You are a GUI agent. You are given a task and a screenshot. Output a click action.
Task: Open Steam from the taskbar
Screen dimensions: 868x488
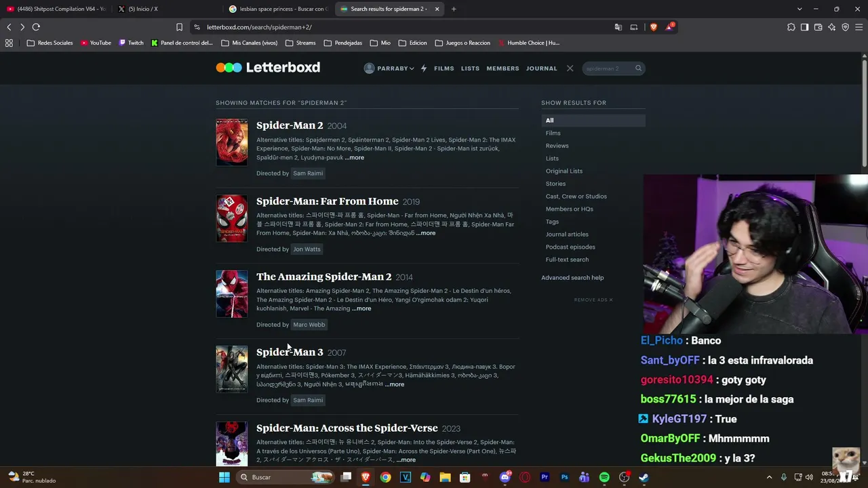644,477
